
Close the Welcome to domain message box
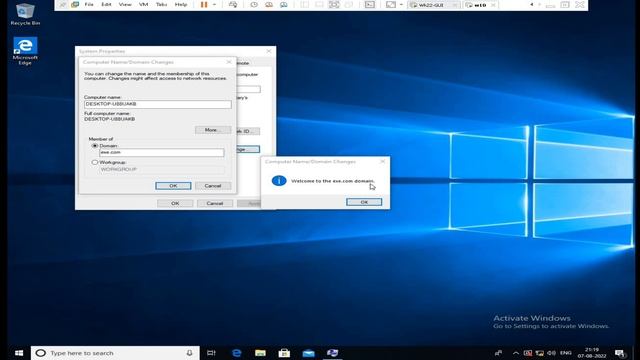(382, 162)
